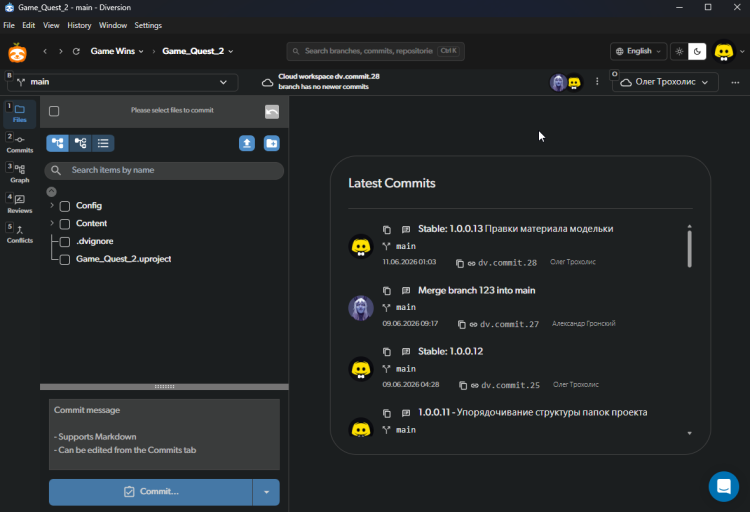The height and width of the screenshot is (512, 750).
Task: Open the English language dropdown
Action: point(639,51)
